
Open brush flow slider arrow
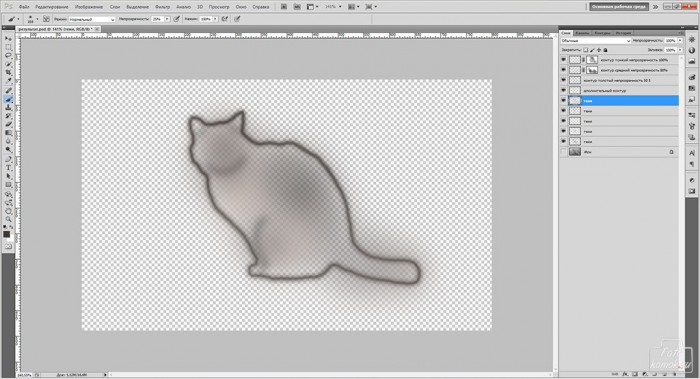[x=215, y=19]
